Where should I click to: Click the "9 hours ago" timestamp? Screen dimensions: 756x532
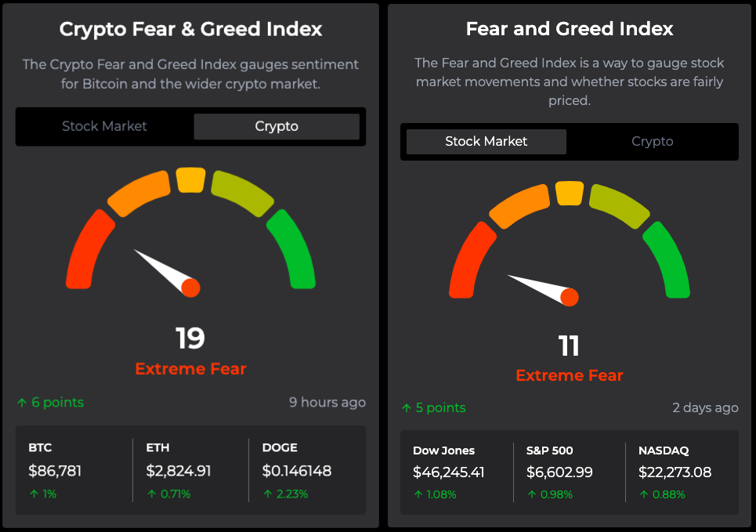[x=327, y=402]
